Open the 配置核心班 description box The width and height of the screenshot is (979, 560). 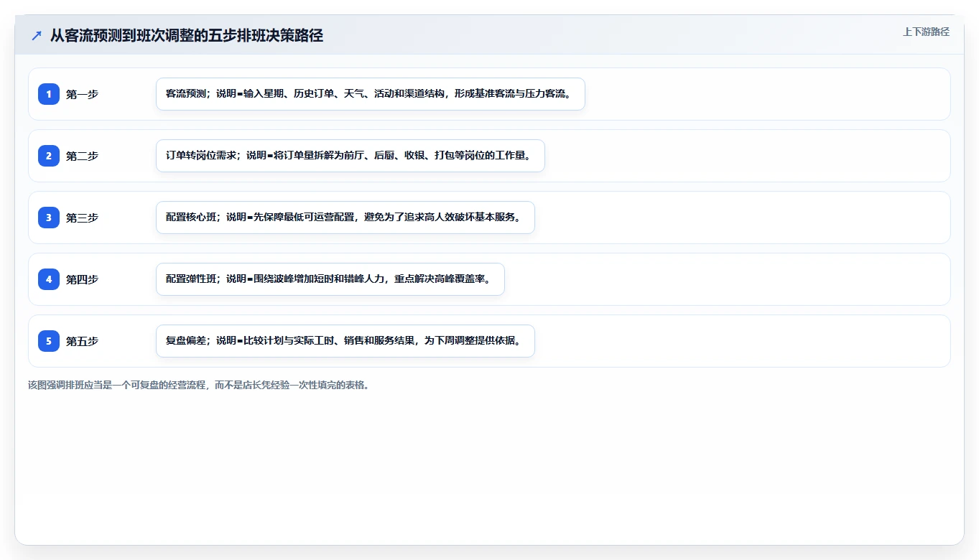[345, 218]
